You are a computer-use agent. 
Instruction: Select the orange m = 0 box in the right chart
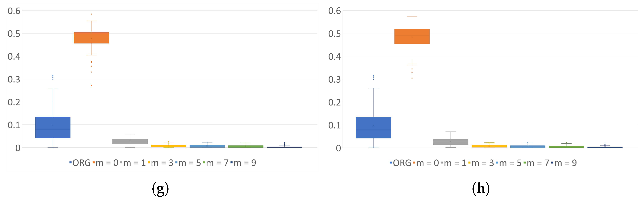[412, 36]
